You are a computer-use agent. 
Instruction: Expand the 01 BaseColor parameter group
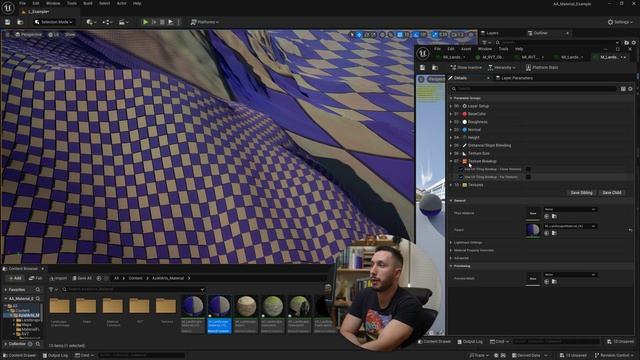(451, 114)
